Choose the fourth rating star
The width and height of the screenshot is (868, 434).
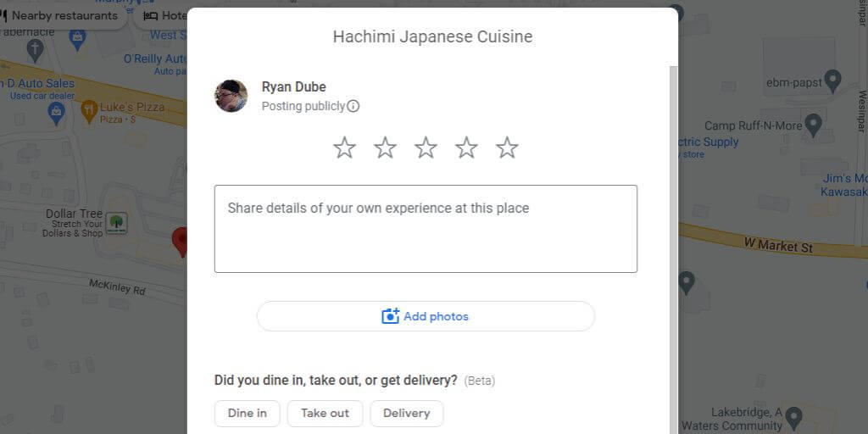[466, 148]
